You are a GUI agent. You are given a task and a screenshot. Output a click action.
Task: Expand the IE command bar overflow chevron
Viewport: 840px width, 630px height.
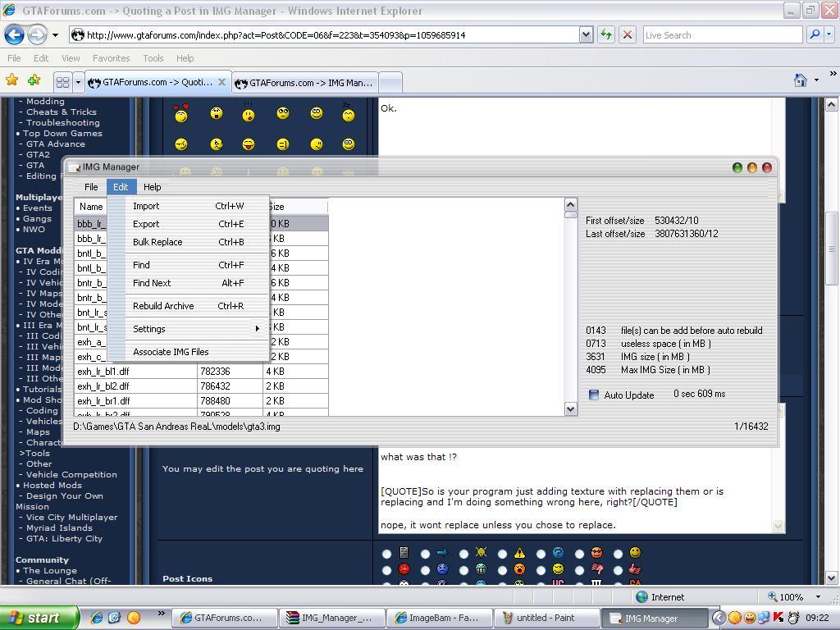tap(833, 74)
